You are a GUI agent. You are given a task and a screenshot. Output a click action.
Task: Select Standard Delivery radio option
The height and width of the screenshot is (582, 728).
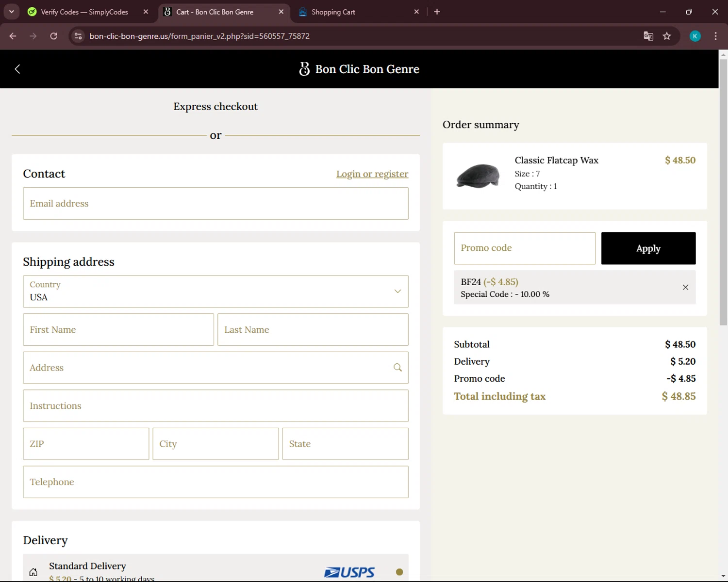tap(399, 572)
